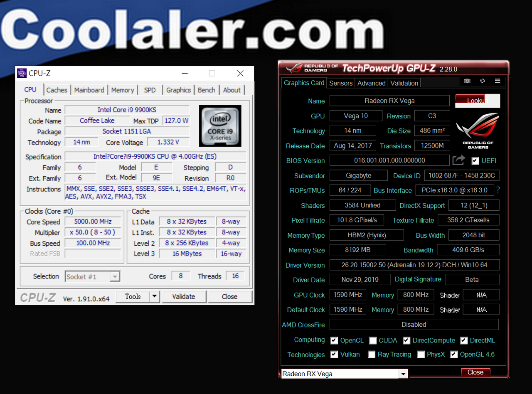The width and height of the screenshot is (532, 394).
Task: Click the Digital Signature Beta field
Action: (472, 279)
